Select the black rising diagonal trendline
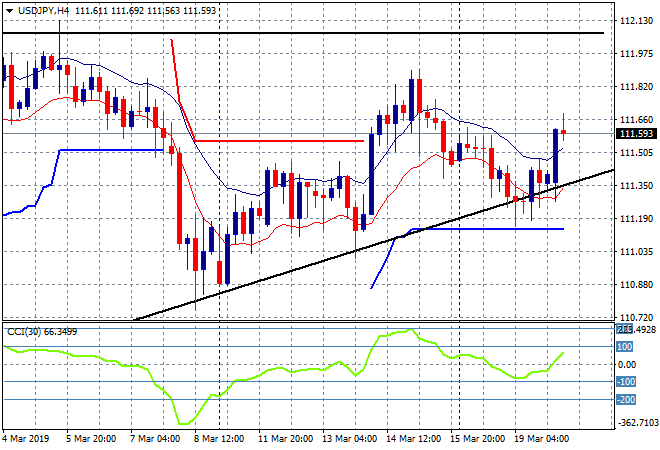Viewport: 660px width, 450px height. [373, 245]
